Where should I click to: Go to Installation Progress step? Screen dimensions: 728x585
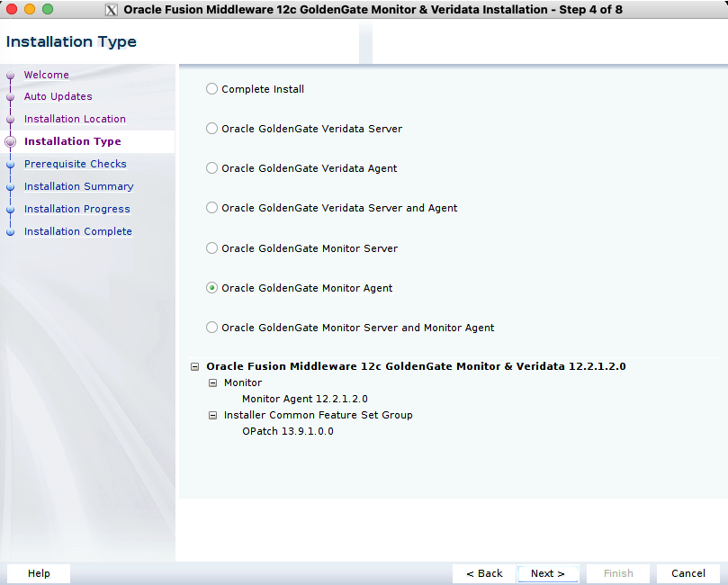[77, 209]
